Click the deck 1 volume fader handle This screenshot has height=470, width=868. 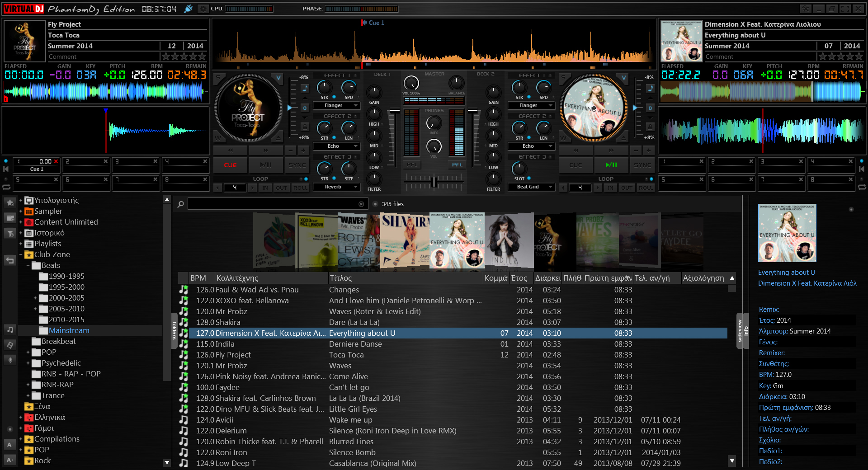(395, 110)
